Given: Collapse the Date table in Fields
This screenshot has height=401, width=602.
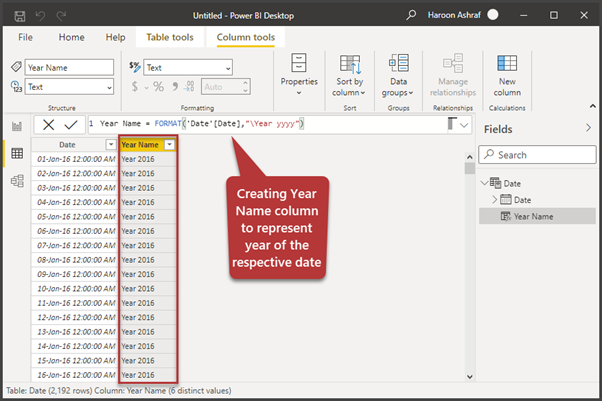Looking at the screenshot, I should tap(485, 183).
